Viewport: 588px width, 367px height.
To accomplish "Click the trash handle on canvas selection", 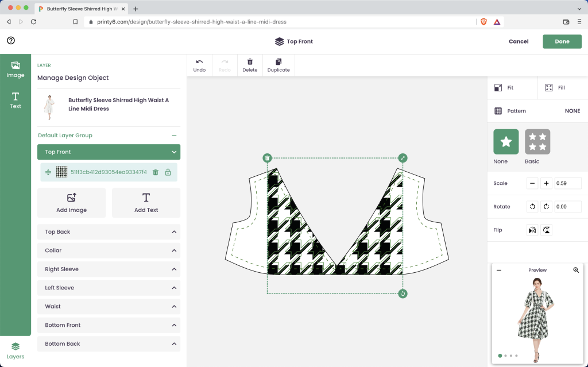I will pos(267,158).
